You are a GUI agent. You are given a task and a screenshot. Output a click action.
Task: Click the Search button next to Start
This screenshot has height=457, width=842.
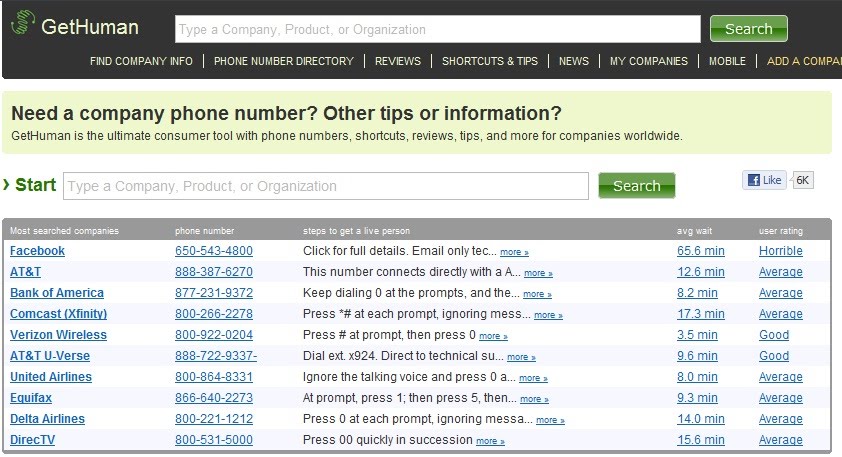click(636, 185)
